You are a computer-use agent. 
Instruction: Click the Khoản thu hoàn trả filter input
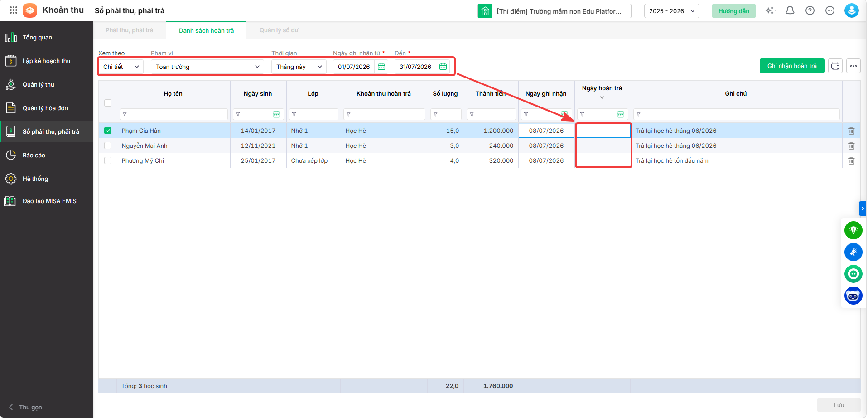tap(384, 114)
